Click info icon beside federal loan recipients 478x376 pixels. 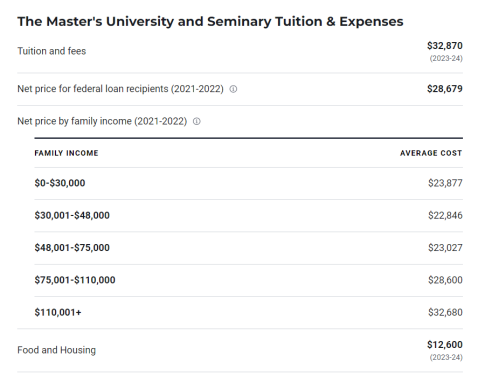pyautogui.click(x=233, y=89)
